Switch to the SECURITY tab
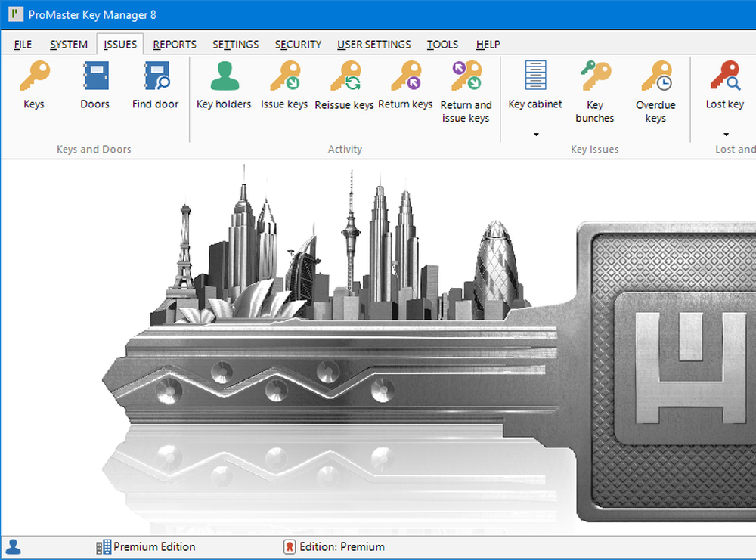This screenshot has height=560, width=756. tap(298, 45)
